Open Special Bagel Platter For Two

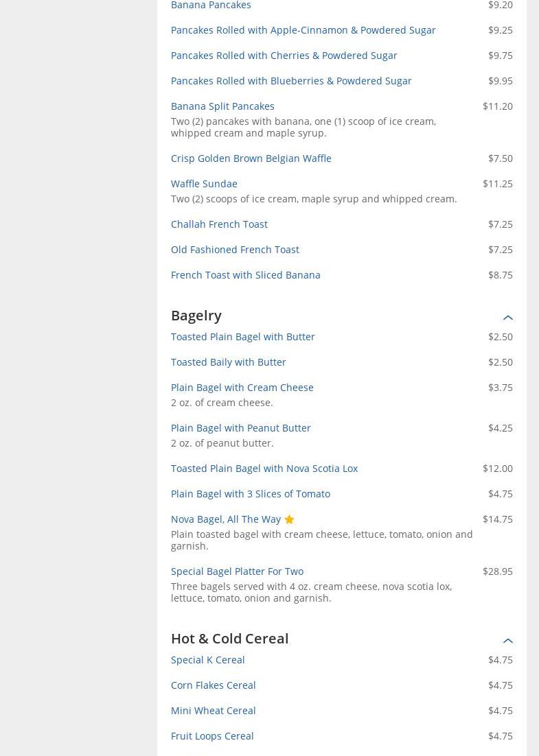pos(237,571)
